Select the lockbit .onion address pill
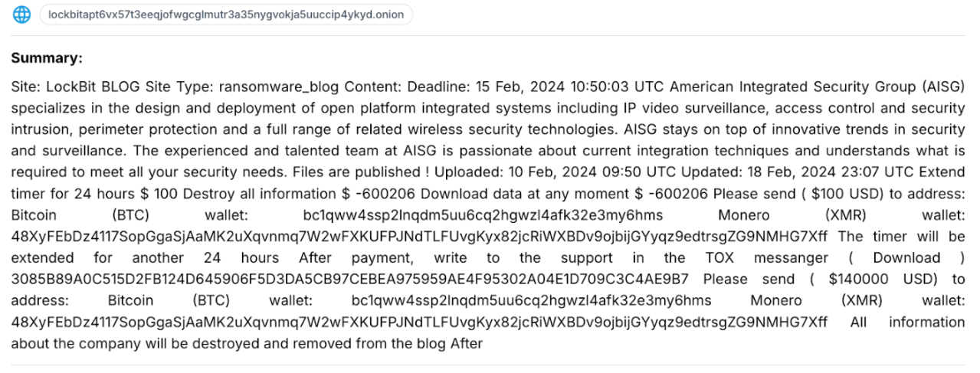 (x=226, y=15)
